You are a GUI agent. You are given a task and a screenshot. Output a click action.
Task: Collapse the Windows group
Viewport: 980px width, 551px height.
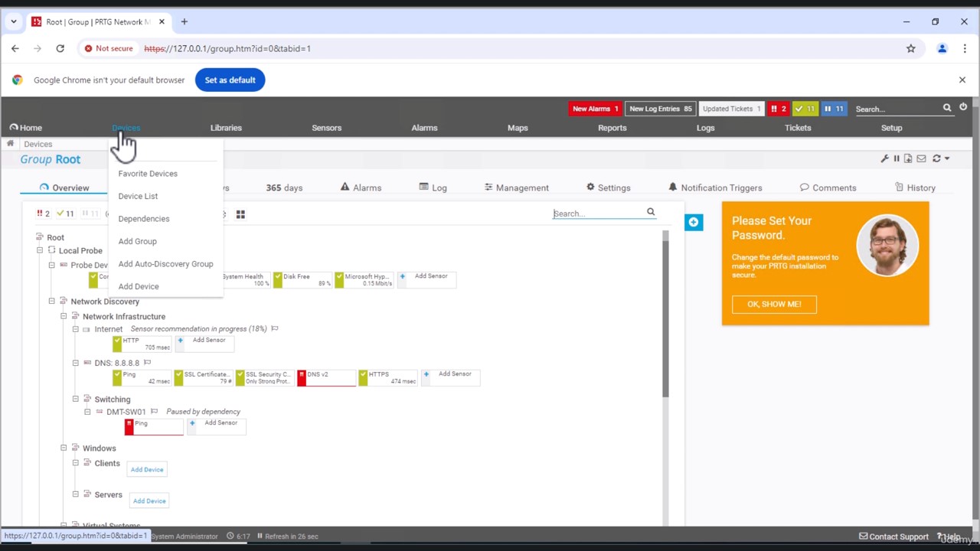click(64, 448)
